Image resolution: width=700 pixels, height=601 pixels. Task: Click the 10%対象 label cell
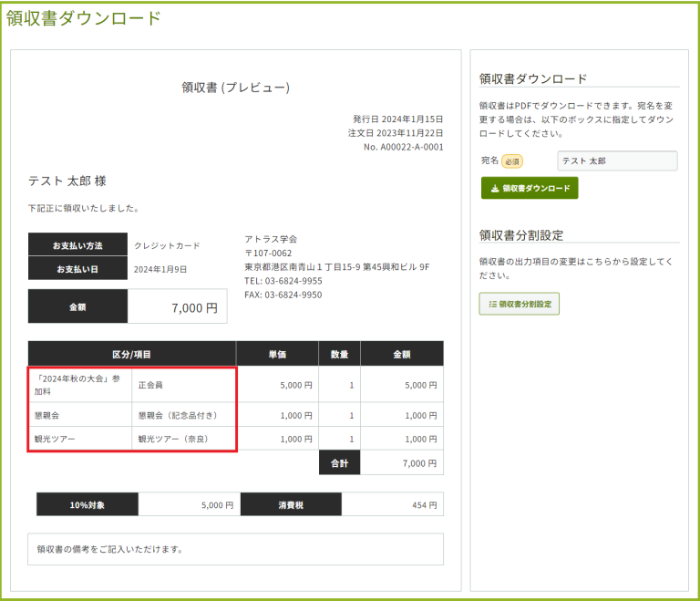coord(87,504)
